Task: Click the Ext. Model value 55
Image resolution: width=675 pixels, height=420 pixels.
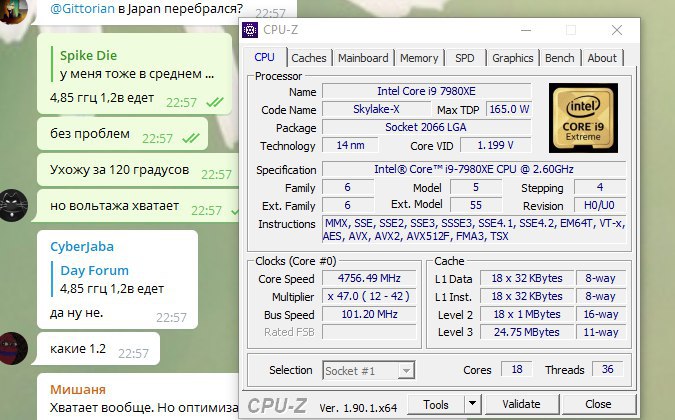Action: click(x=476, y=205)
